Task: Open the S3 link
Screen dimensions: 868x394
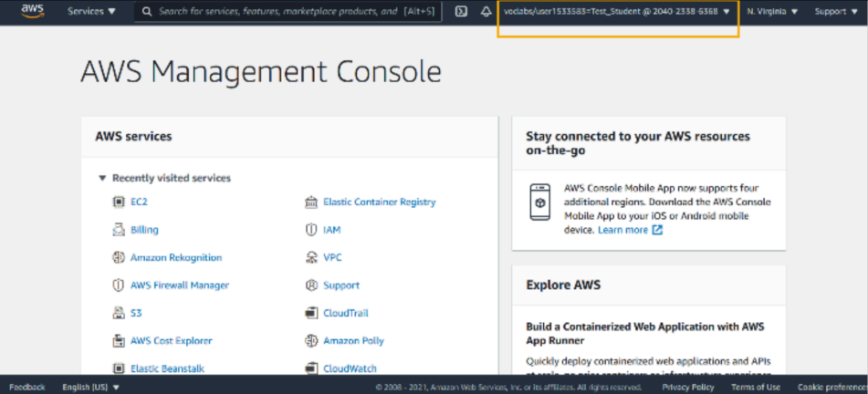Action: pos(136,313)
